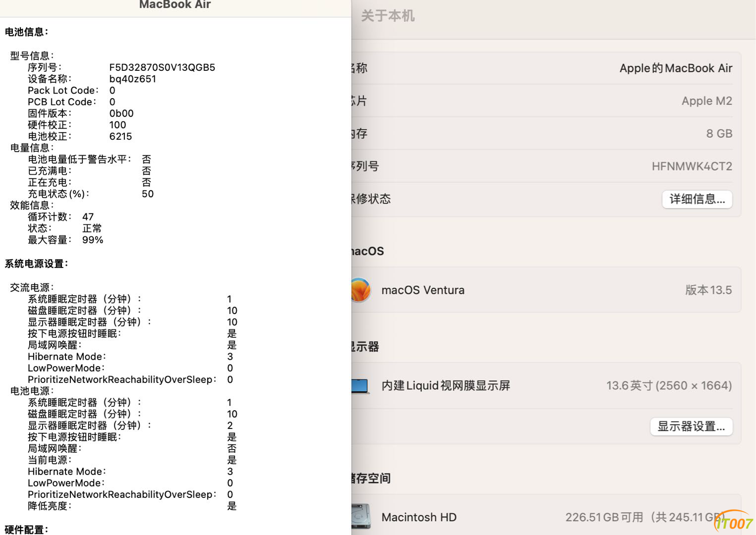Click the 最大容量 value 99%
Viewport: 756px width, 535px height.
point(93,240)
